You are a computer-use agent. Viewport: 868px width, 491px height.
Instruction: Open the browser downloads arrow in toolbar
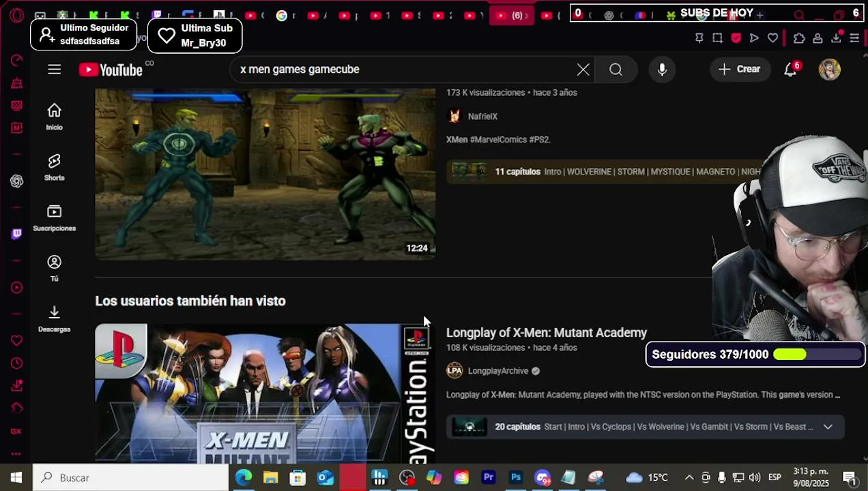[836, 38]
